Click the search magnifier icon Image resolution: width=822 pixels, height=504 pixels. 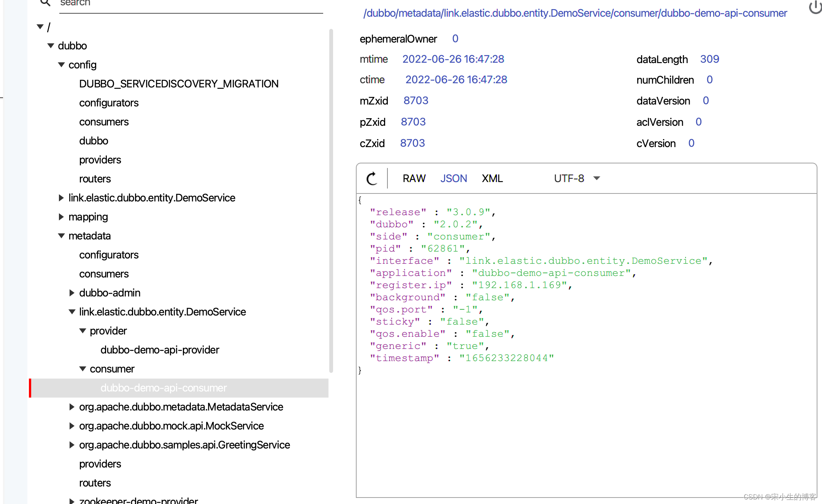(x=45, y=3)
